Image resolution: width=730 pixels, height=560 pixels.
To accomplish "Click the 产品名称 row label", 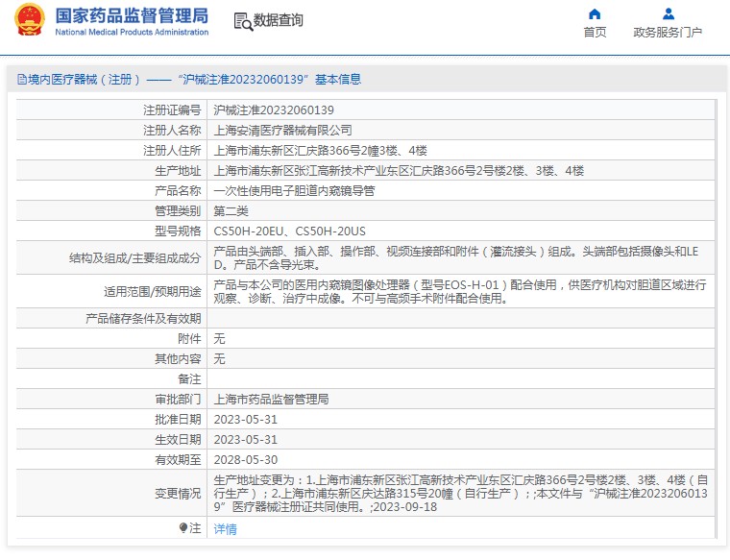I will pos(178,191).
